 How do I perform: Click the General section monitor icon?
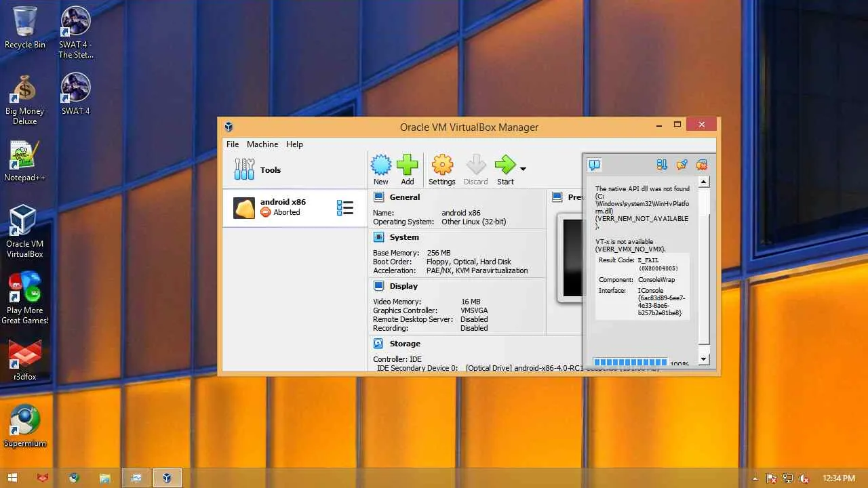coord(378,197)
